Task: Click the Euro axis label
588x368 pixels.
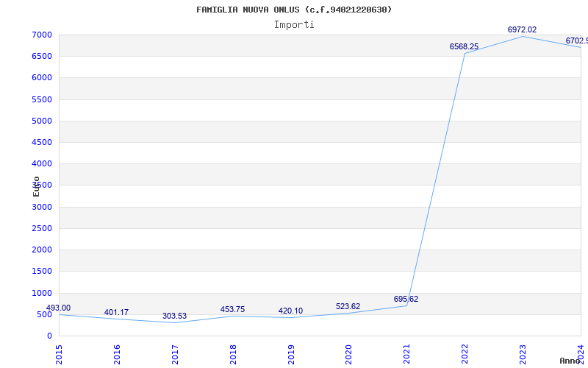Action: [36, 186]
